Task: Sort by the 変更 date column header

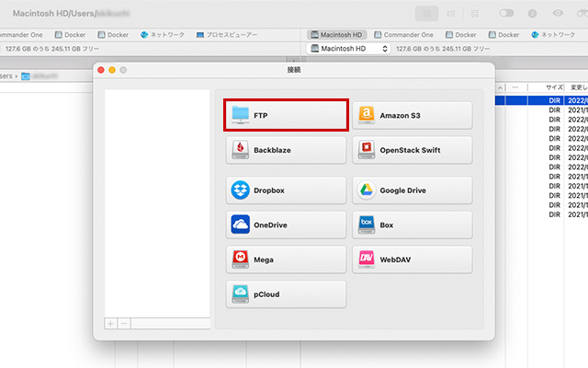Action: click(x=577, y=87)
